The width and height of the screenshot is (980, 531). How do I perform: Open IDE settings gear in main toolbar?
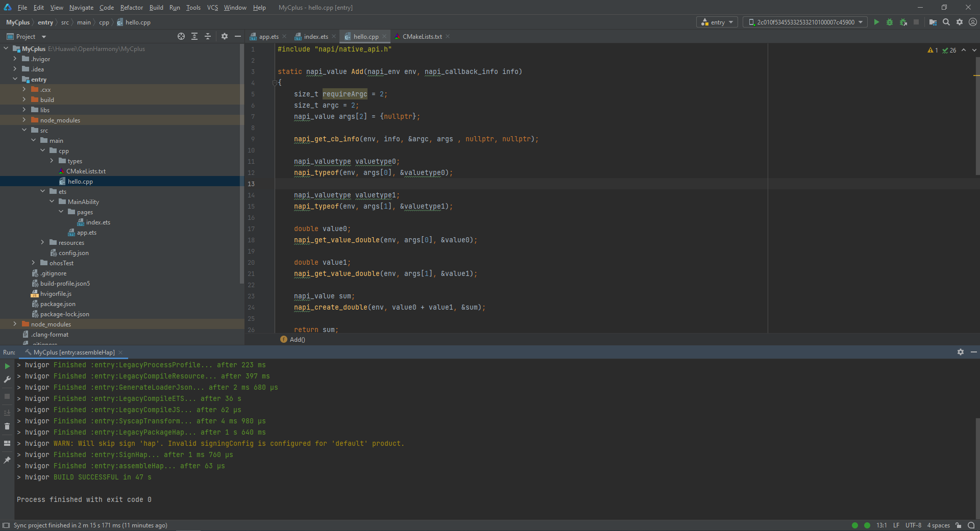(960, 22)
